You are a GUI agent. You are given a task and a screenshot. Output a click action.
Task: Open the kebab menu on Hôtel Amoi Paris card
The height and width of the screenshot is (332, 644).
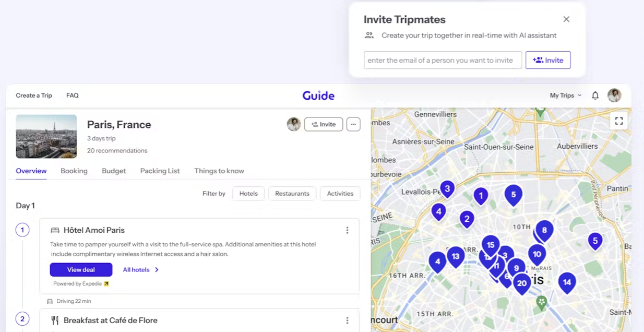(347, 230)
